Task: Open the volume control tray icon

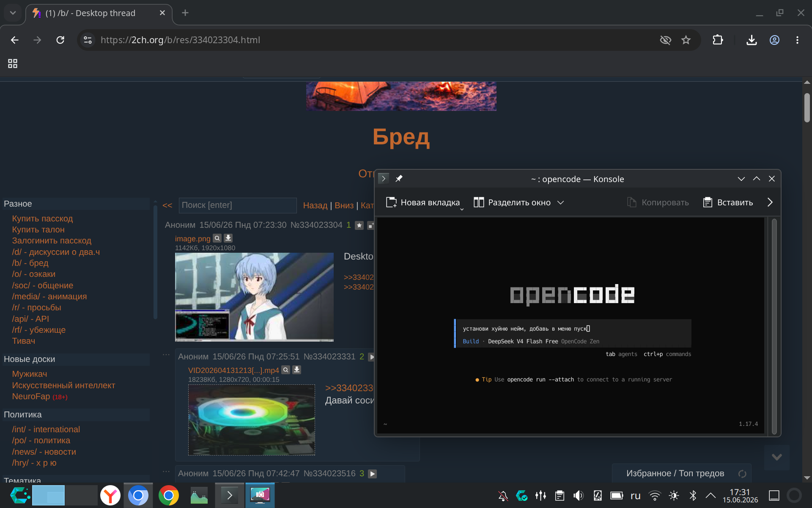Action: coord(578,496)
